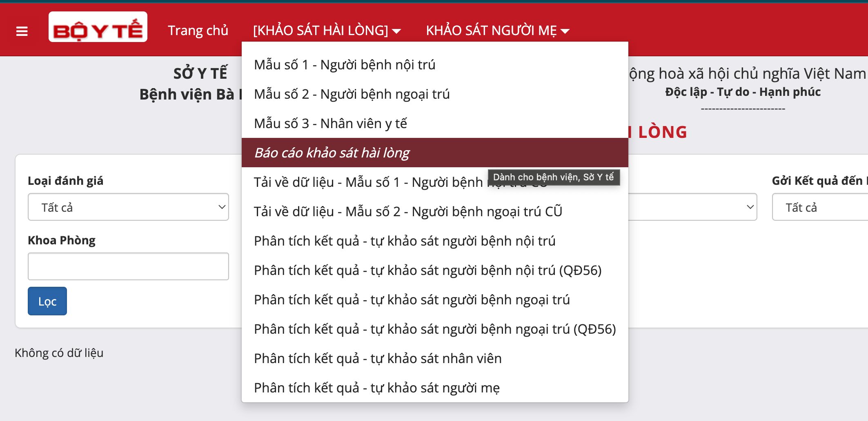The width and height of the screenshot is (868, 421).
Task: Select Phân tích kết quả tự khảo sát người mẹ
Action: 376,388
